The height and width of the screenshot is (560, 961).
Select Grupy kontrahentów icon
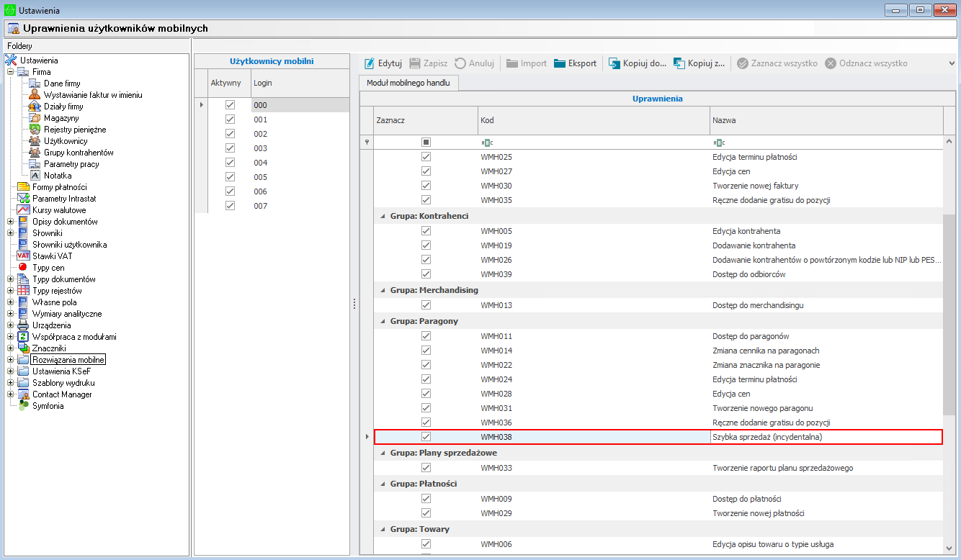35,153
